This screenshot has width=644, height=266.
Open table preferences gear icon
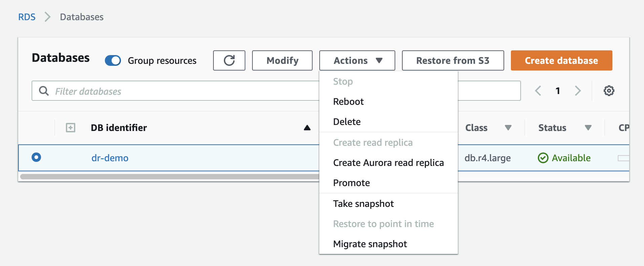pos(609,91)
